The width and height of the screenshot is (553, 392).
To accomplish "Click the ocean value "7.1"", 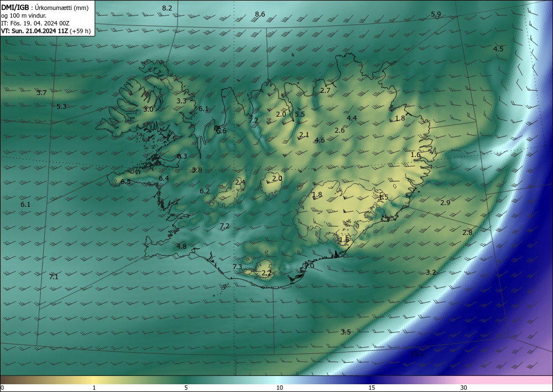I will click(54, 277).
